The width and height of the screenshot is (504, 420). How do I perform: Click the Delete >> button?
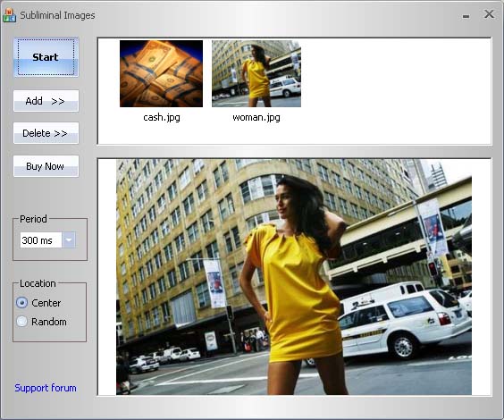(x=46, y=133)
